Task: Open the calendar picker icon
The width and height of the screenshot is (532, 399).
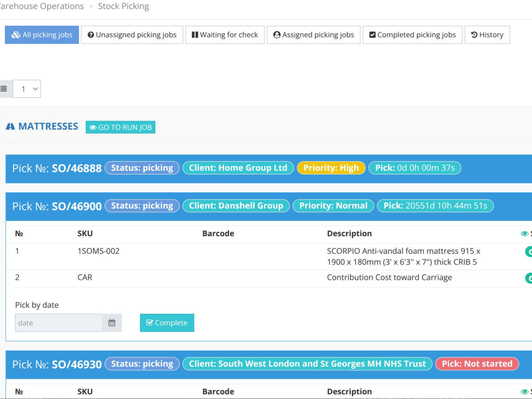Action: coord(112,323)
